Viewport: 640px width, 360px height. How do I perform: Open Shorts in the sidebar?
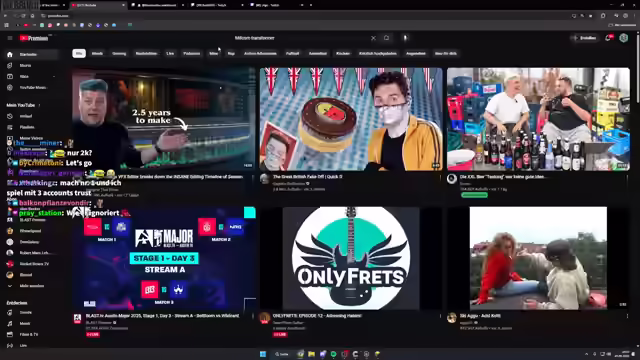click(x=31, y=65)
